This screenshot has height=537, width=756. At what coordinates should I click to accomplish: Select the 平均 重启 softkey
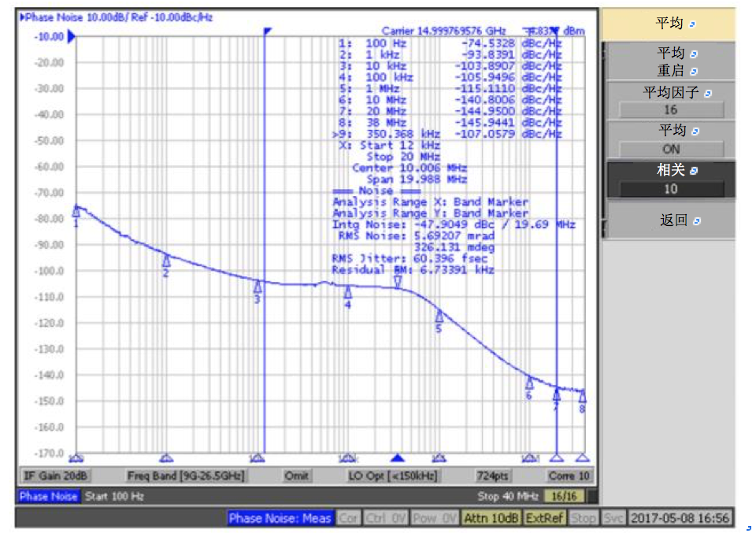coord(670,61)
